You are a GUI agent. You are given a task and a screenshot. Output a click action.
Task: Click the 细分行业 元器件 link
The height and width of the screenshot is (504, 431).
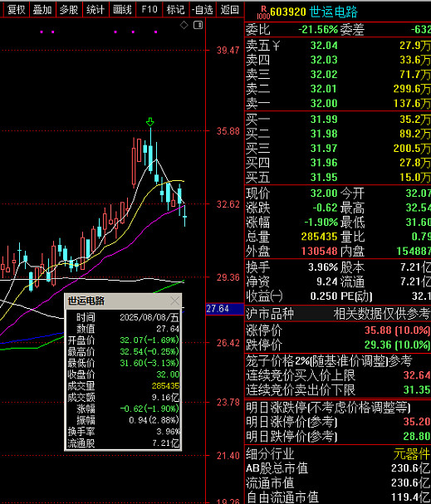[412, 454]
